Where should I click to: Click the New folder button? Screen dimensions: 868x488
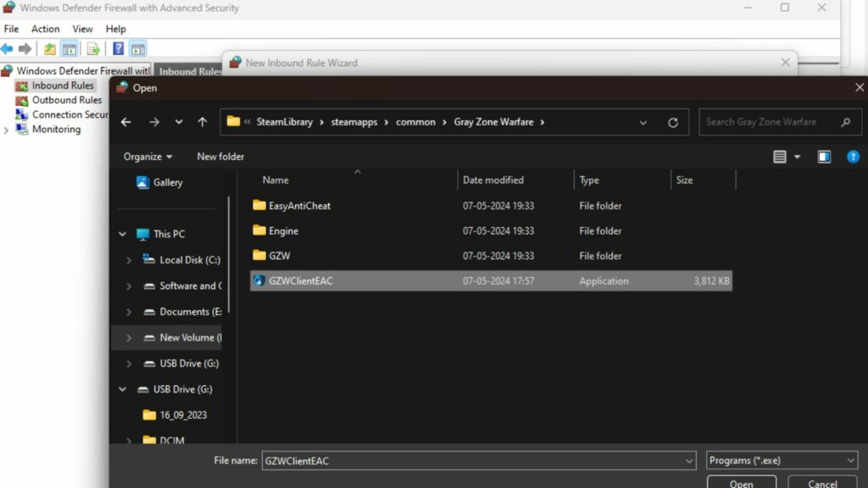click(220, 157)
